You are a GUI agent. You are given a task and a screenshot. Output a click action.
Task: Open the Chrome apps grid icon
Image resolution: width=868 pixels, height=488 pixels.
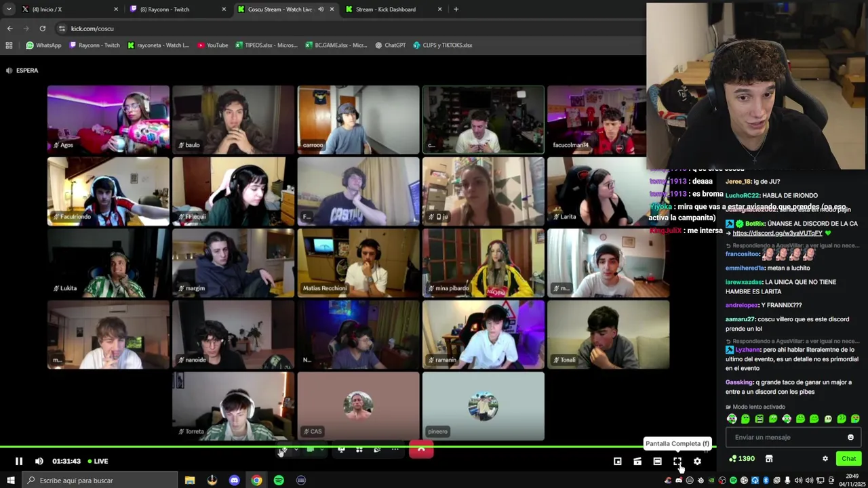(x=9, y=45)
